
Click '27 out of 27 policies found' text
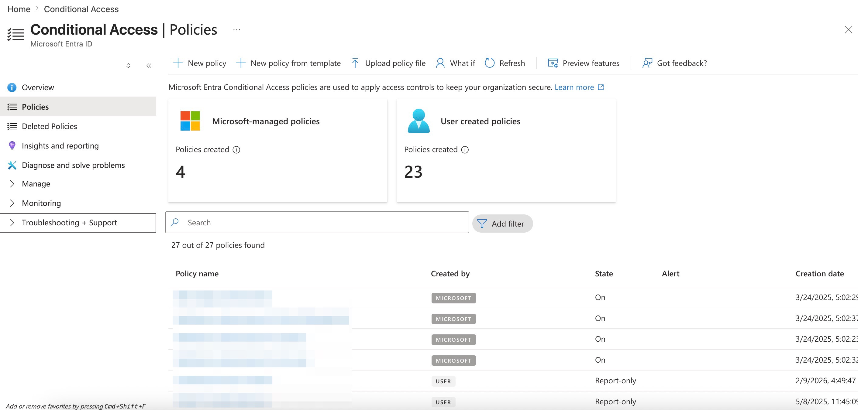(x=218, y=245)
